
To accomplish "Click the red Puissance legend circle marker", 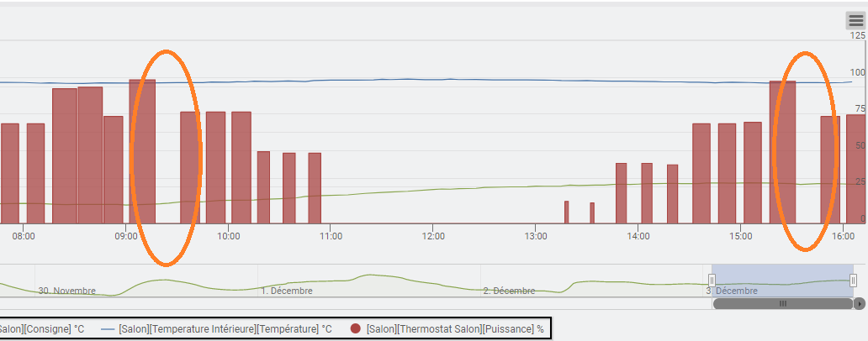I will pyautogui.click(x=356, y=329).
